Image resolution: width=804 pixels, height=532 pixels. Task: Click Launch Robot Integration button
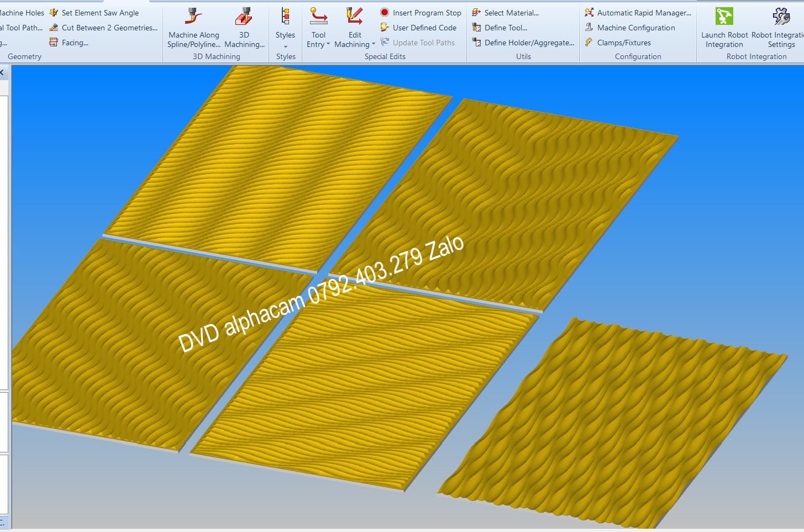pyautogui.click(x=724, y=29)
